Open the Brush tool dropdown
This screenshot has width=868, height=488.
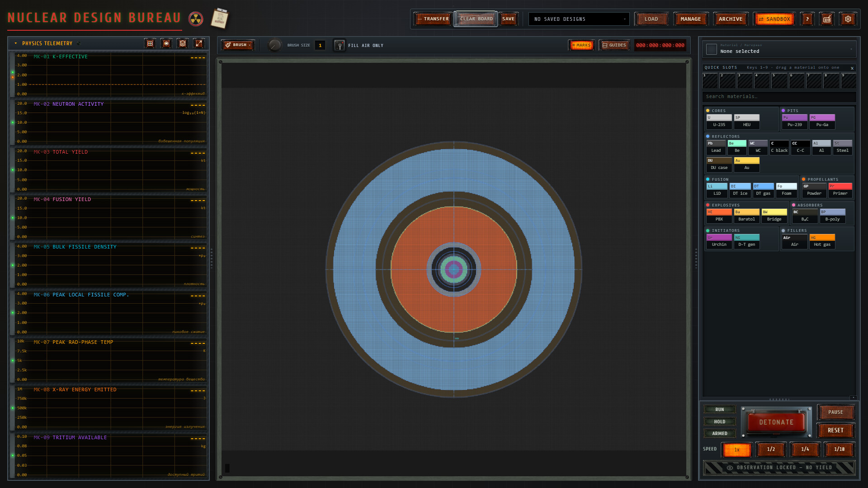point(238,45)
